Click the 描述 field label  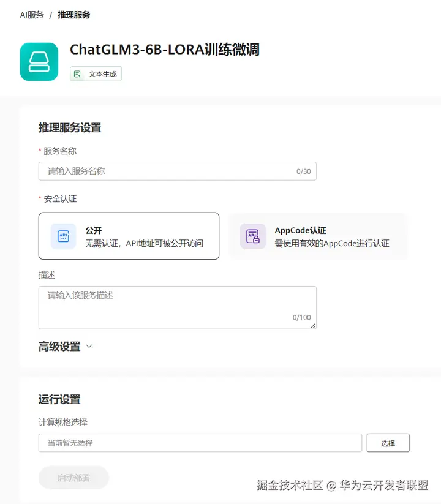[47, 275]
